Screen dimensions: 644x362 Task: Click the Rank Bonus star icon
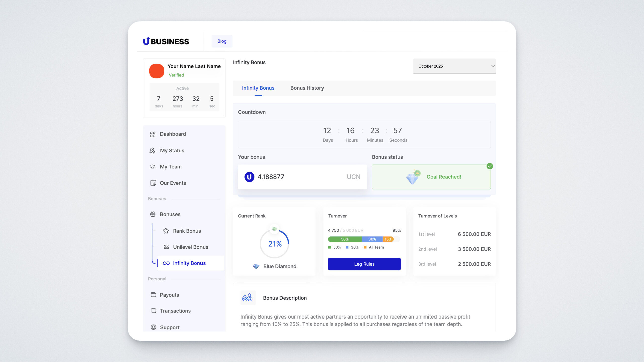tap(166, 231)
